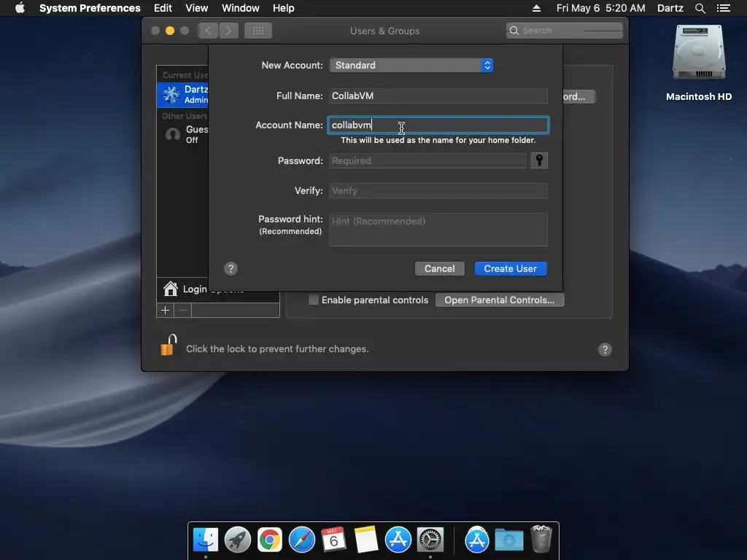Click the date and time in menu bar
Image resolution: width=747 pixels, height=560 pixels.
pos(600,8)
